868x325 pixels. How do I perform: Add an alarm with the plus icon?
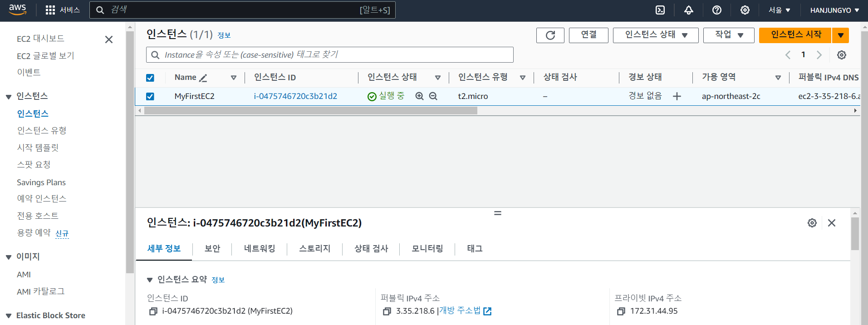tap(677, 96)
